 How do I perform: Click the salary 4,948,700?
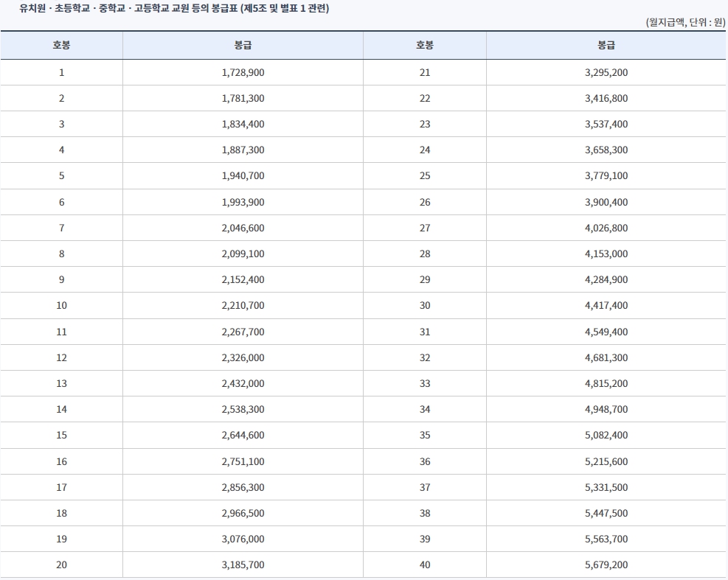606,409
